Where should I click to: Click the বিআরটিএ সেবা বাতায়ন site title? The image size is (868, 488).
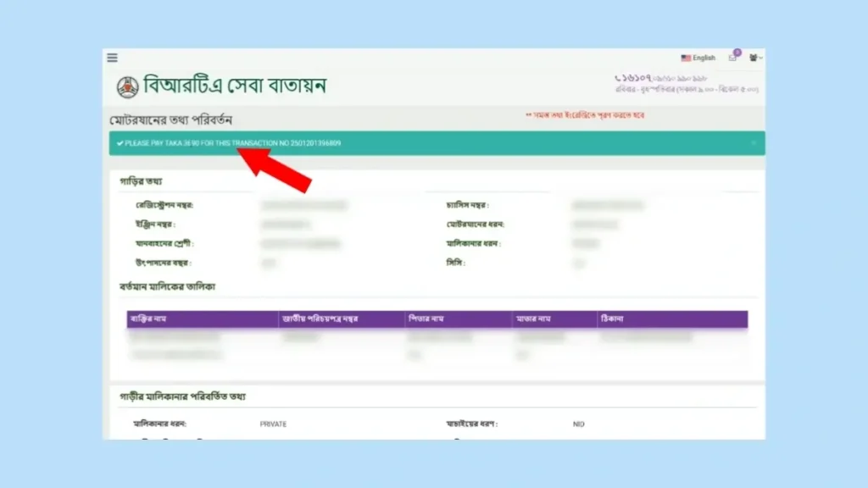235,86
